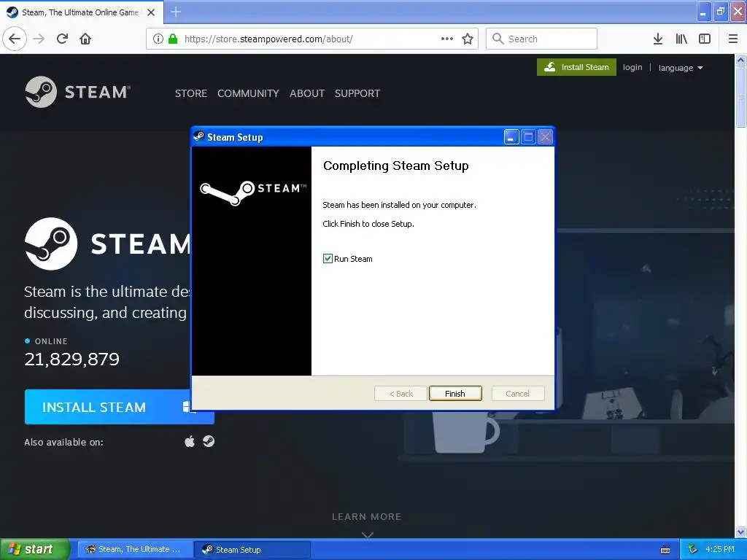Click Steam Setup taskbar button
Image resolution: width=747 pixels, height=560 pixels.
click(x=252, y=550)
